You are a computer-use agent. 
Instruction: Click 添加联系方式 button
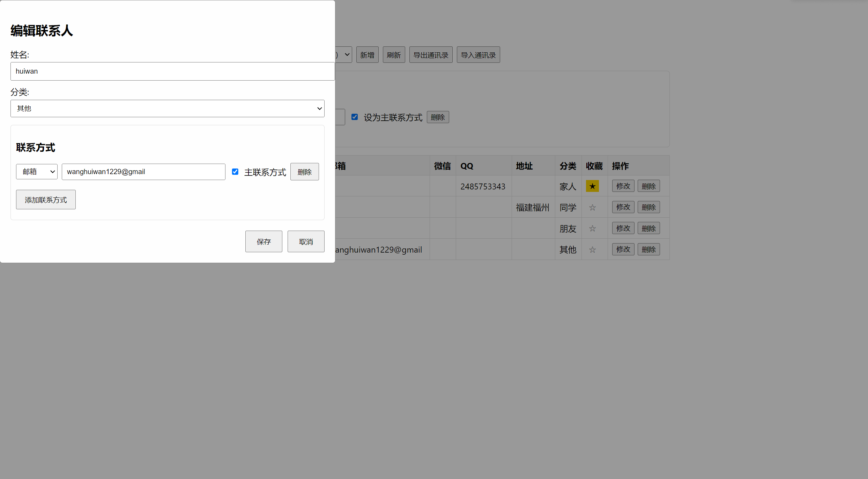(46, 200)
